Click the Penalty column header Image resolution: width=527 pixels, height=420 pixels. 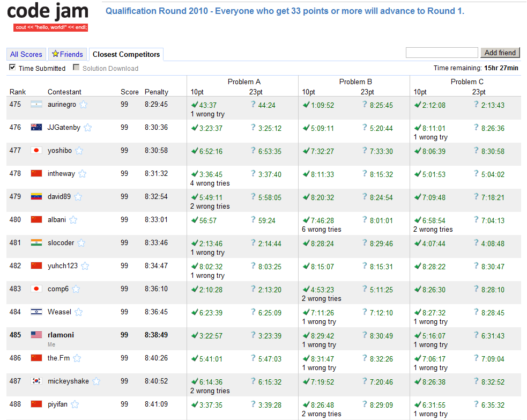pyautogui.click(x=156, y=92)
